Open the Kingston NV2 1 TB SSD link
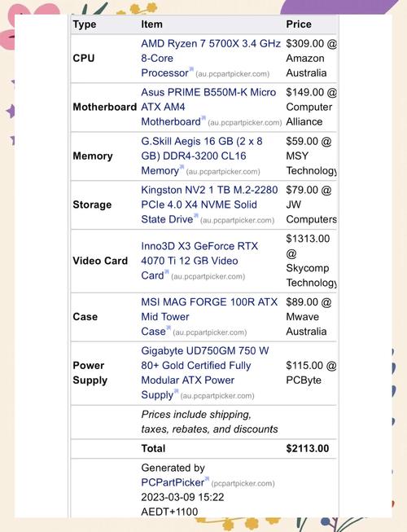 [209, 204]
